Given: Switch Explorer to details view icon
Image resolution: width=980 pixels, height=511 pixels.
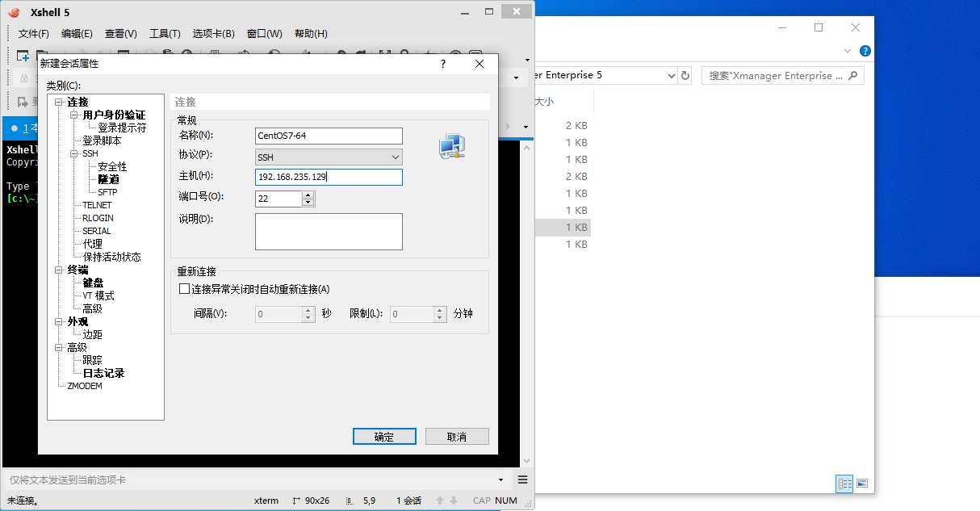Looking at the screenshot, I should pos(844,484).
